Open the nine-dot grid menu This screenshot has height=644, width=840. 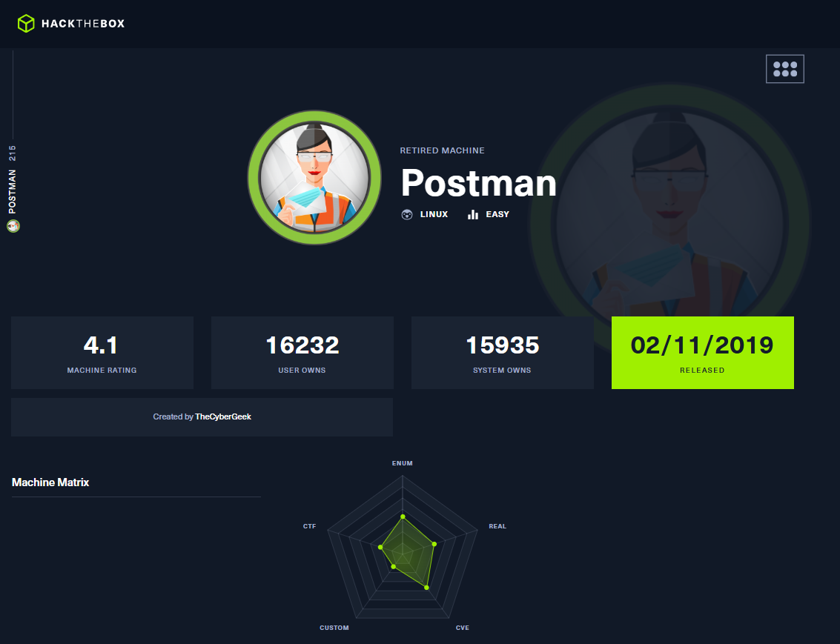tap(784, 69)
